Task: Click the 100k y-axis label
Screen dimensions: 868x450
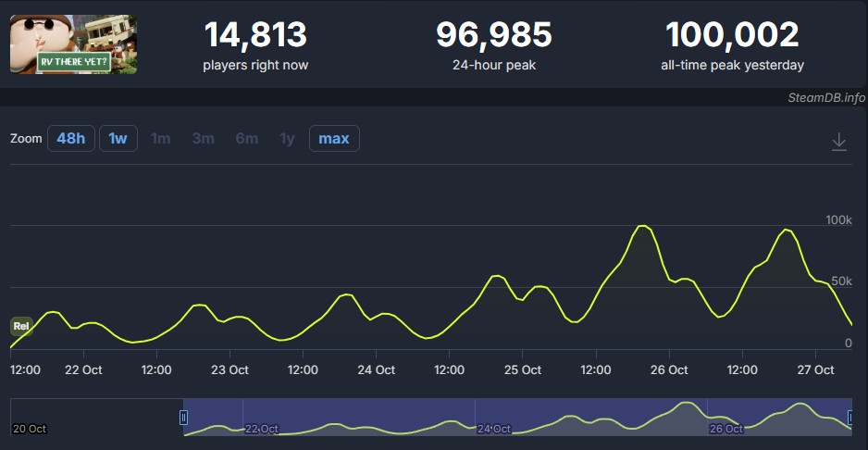Action: point(837,220)
